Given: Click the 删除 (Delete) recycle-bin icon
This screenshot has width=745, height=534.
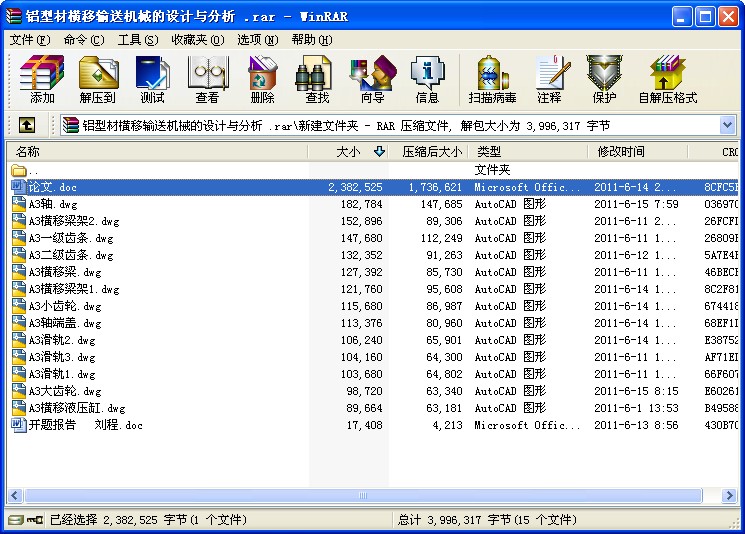Looking at the screenshot, I should 262,79.
